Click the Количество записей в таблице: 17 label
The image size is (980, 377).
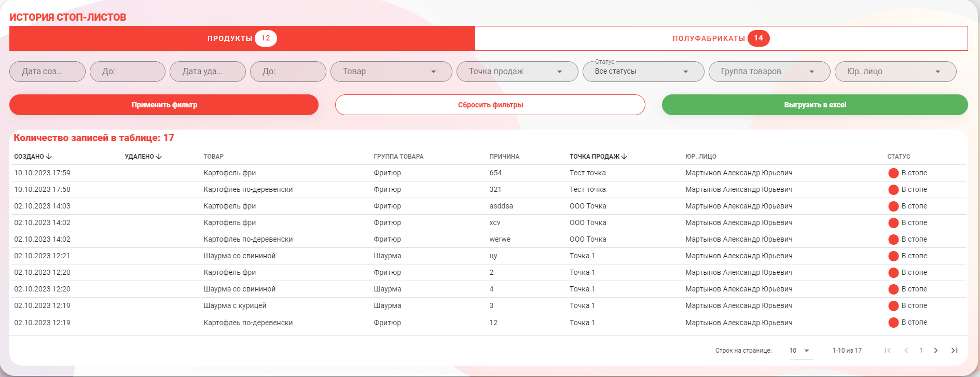[x=94, y=138]
